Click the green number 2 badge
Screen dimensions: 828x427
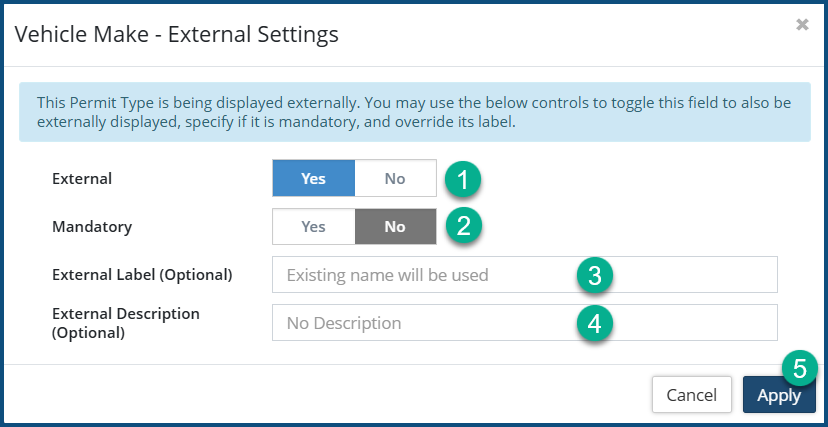[462, 226]
